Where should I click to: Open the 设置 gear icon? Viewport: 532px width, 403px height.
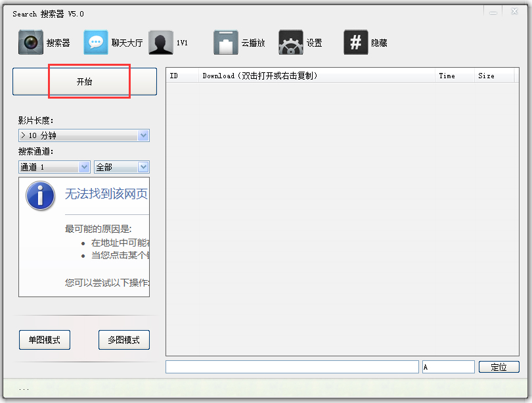[291, 42]
